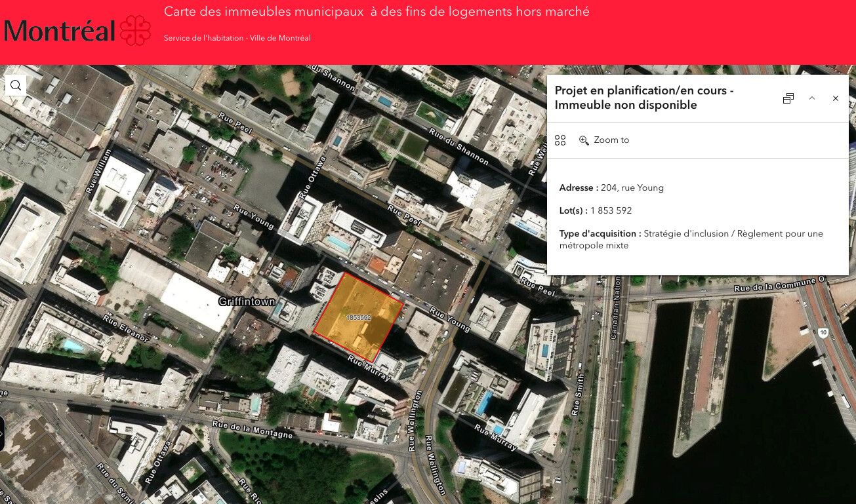Click the Montréal rosette logo emblem
Image resolution: width=856 pixels, height=504 pixels.
(x=136, y=31)
